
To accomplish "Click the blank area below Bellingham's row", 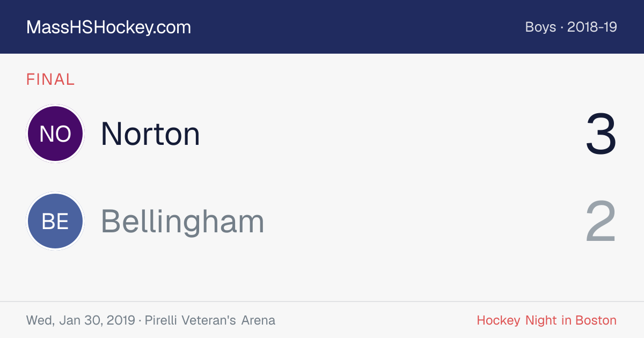I will pyautogui.click(x=322, y=275).
